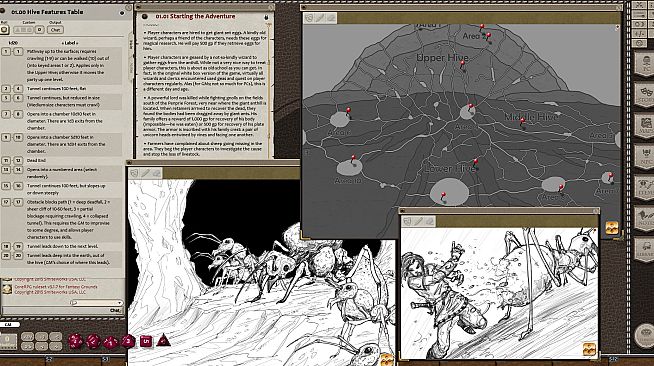Viewport: 654px width, 366px height.
Task: Click the Label column header in table
Action: (x=70, y=43)
